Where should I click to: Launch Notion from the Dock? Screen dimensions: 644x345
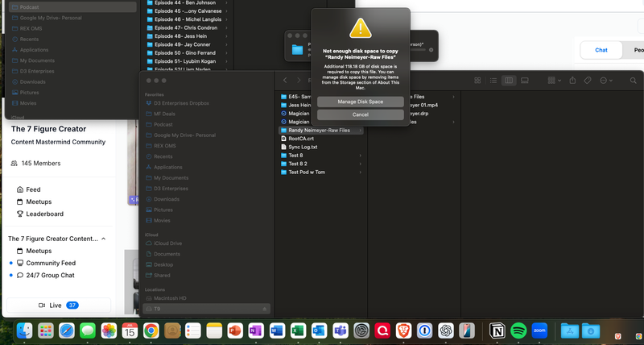pyautogui.click(x=497, y=330)
